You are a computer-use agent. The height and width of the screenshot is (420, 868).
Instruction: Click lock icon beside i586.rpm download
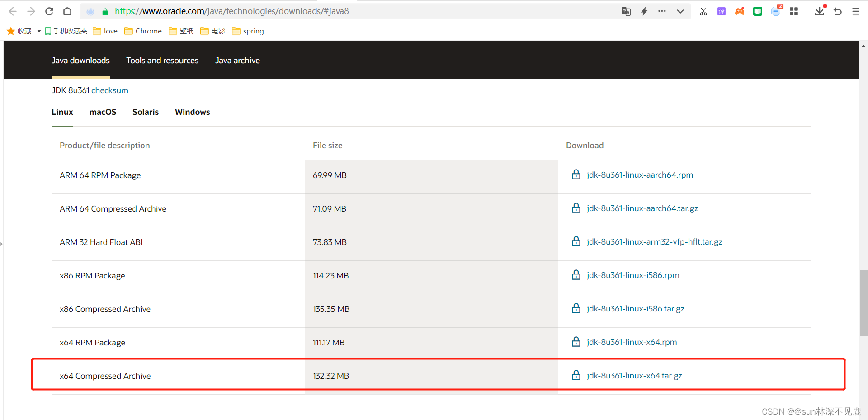coord(576,275)
